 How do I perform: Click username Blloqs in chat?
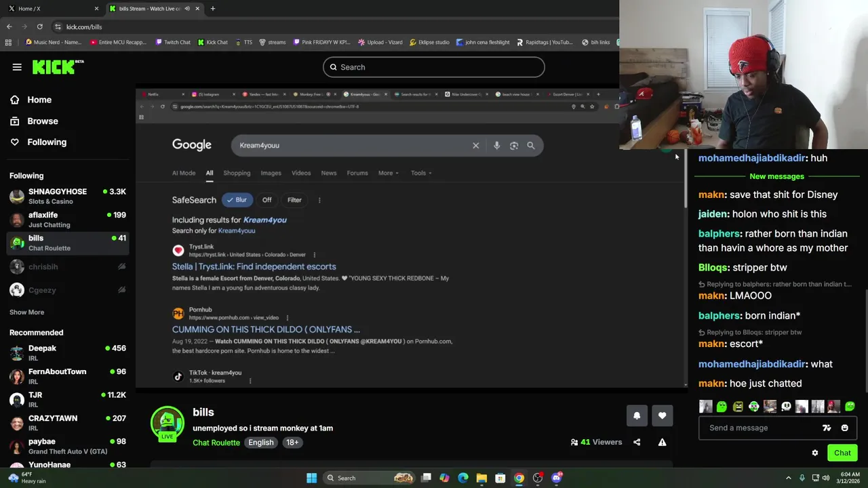(713, 268)
